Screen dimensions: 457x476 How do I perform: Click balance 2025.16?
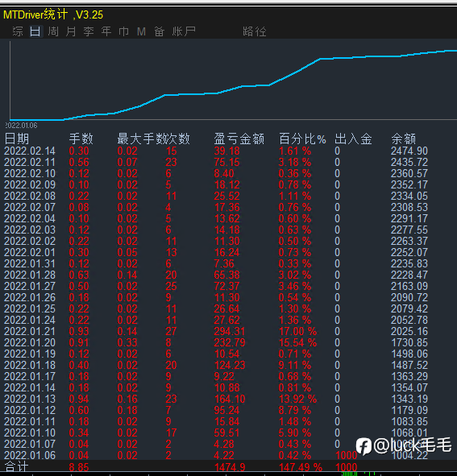coord(409,331)
